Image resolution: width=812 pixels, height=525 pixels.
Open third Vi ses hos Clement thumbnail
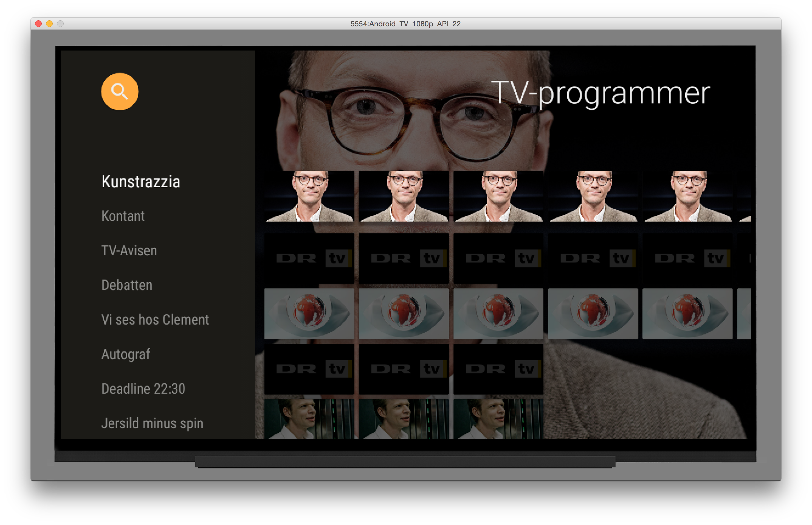498,419
